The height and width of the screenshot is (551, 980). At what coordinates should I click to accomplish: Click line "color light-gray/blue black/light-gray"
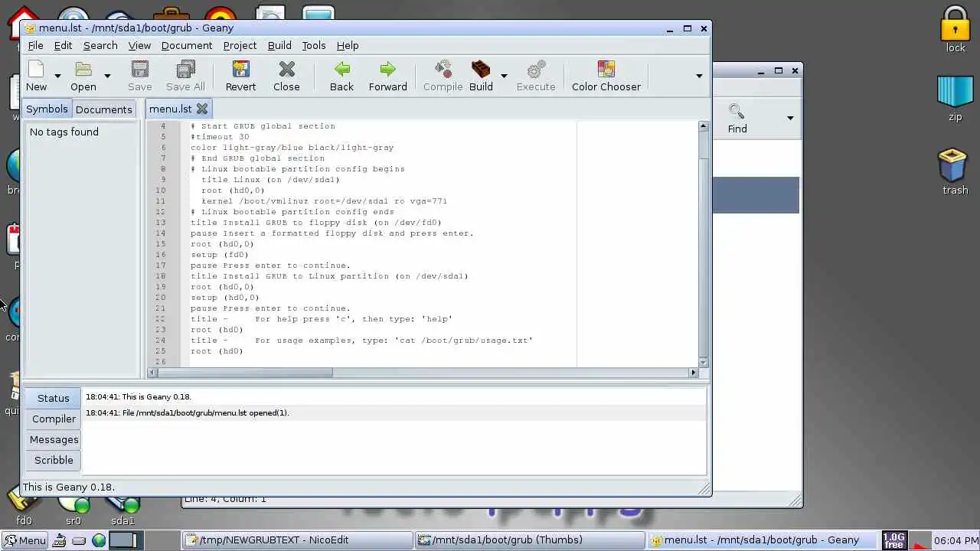292,148
